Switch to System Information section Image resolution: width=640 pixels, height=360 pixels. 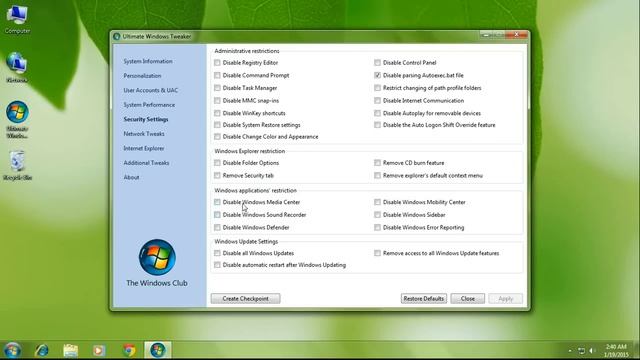[148, 61]
